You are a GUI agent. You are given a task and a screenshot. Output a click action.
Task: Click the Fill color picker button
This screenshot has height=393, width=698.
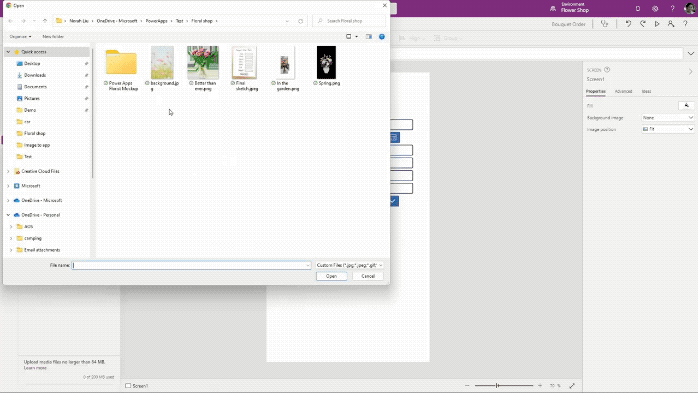pos(686,105)
